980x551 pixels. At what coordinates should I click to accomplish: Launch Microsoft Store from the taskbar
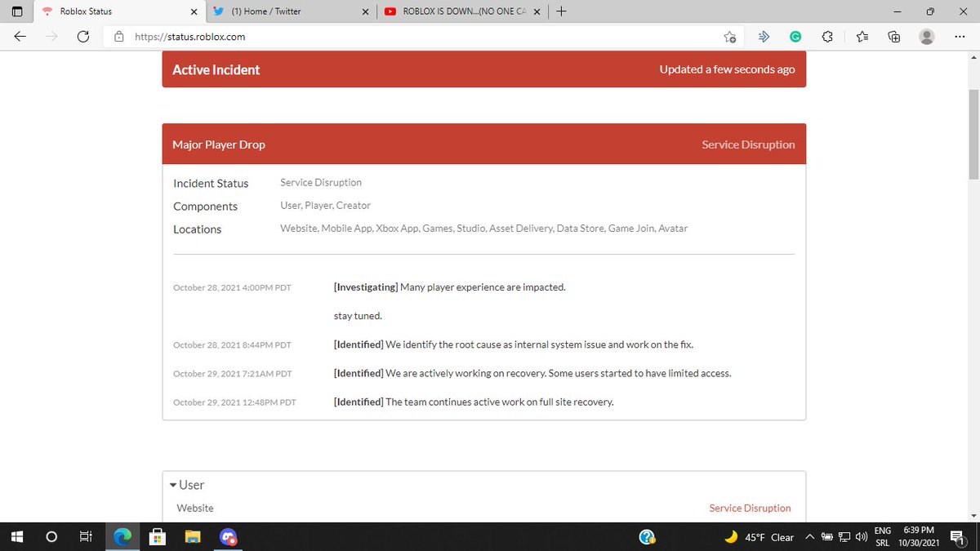click(x=158, y=536)
